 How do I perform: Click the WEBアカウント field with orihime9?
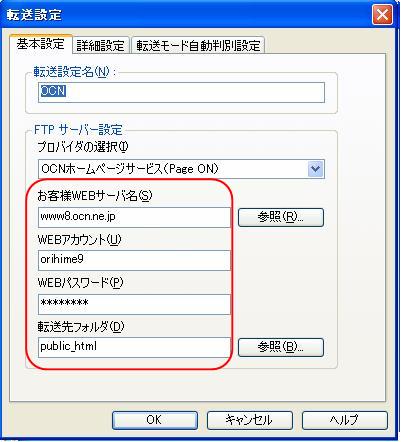pos(134,260)
